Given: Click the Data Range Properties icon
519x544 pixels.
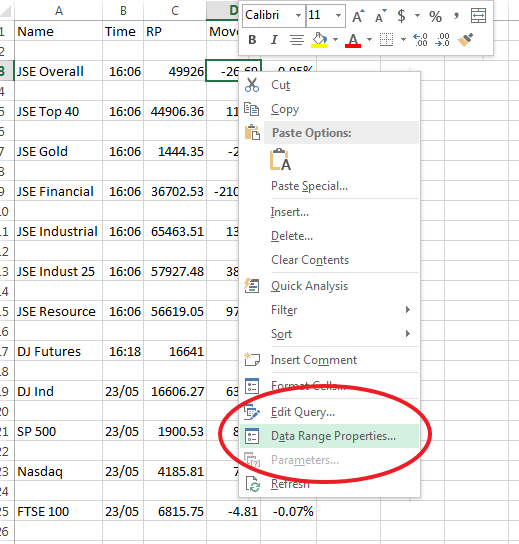Looking at the screenshot, I should tap(252, 436).
